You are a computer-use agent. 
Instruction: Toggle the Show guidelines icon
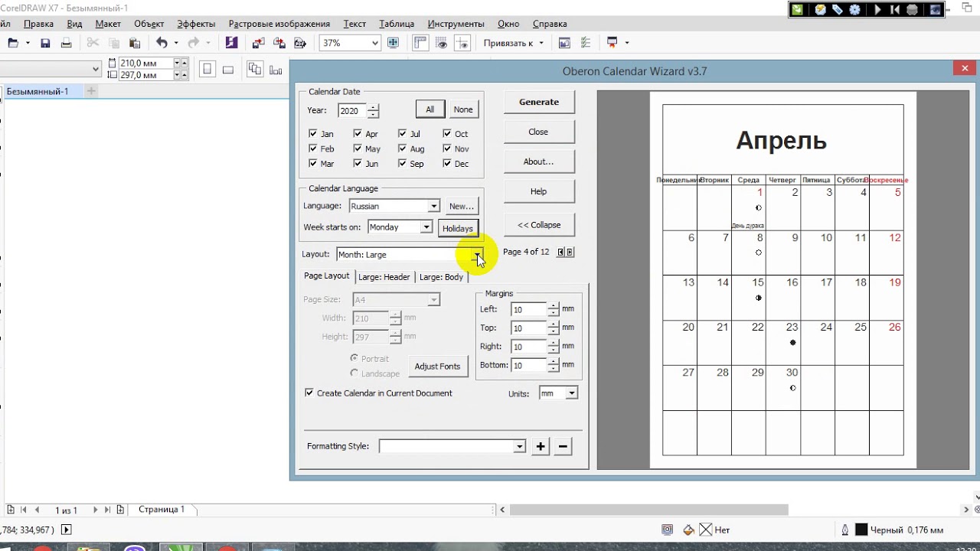(x=462, y=43)
